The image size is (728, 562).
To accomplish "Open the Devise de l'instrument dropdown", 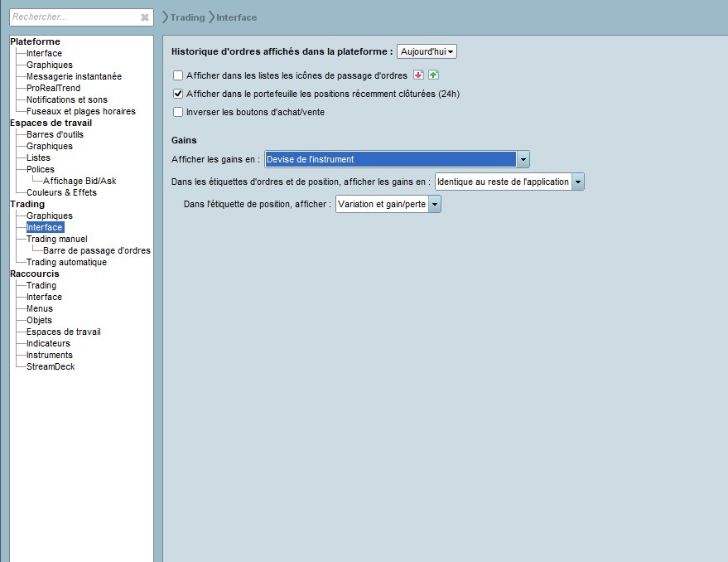I will (x=397, y=159).
